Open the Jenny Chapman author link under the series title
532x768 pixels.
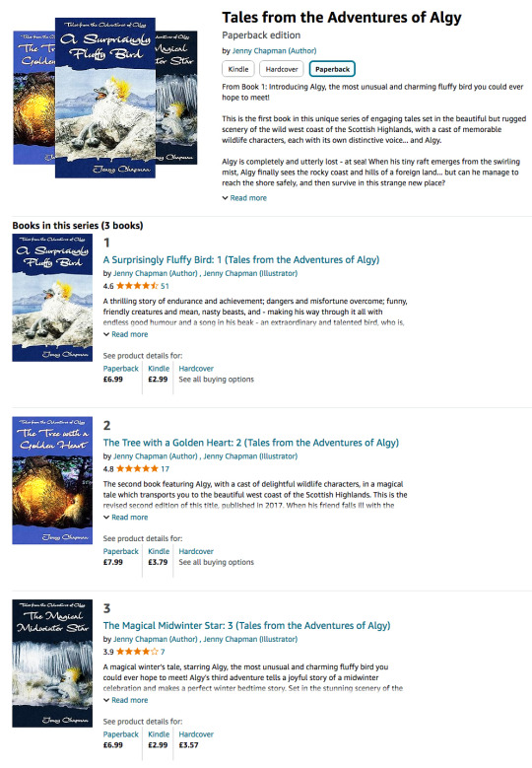pyautogui.click(x=274, y=51)
